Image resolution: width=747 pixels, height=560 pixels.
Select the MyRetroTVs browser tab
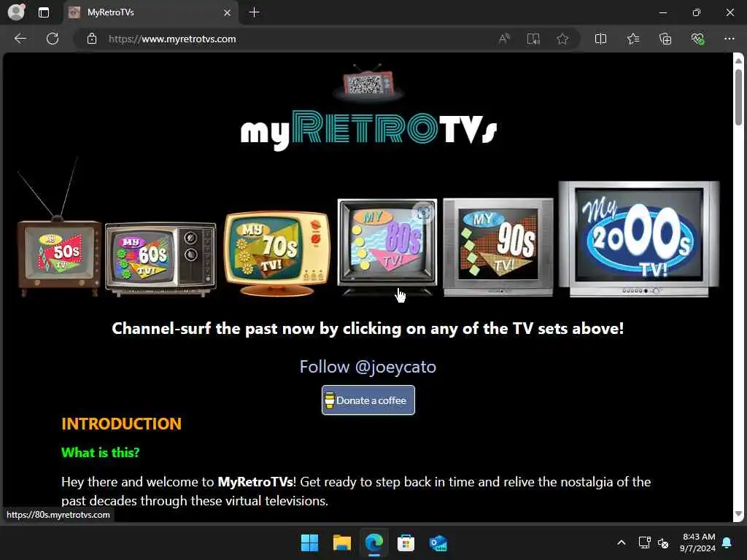pos(150,12)
